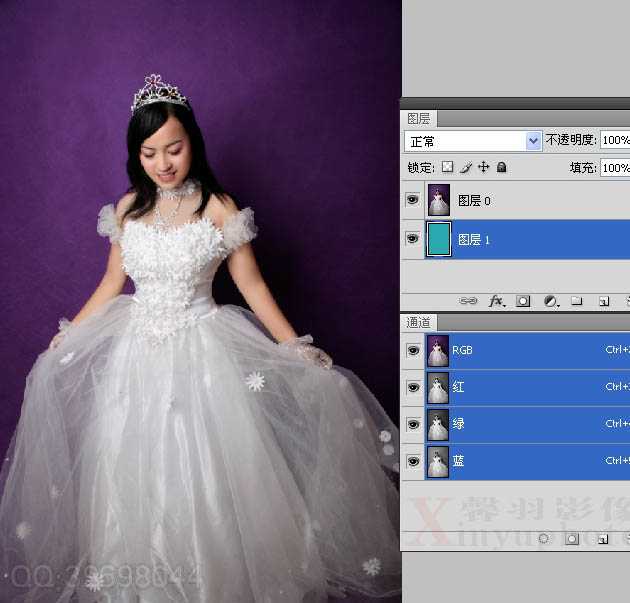The image size is (630, 603).
Task: Add a layer mask with mask icon
Action: click(523, 300)
